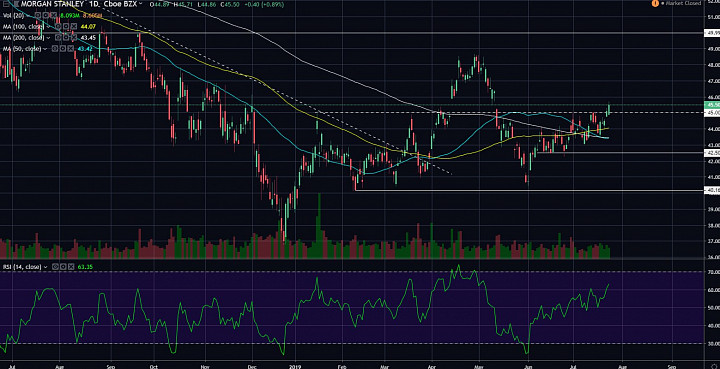Hide the RSI (14, close) indicator via eye icon
This screenshot has height=369, width=720.
tap(55, 267)
